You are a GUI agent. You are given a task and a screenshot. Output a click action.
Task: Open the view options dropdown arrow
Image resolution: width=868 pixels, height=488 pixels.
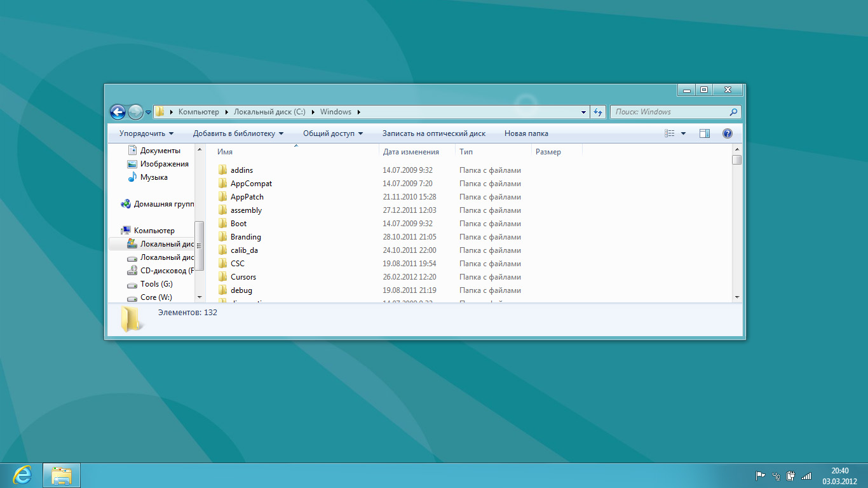click(684, 133)
